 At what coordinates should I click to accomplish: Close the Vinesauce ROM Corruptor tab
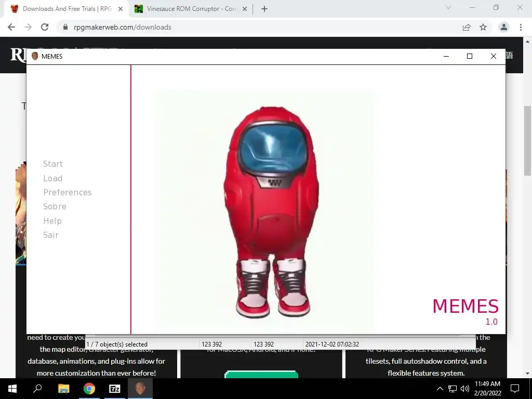(x=245, y=9)
